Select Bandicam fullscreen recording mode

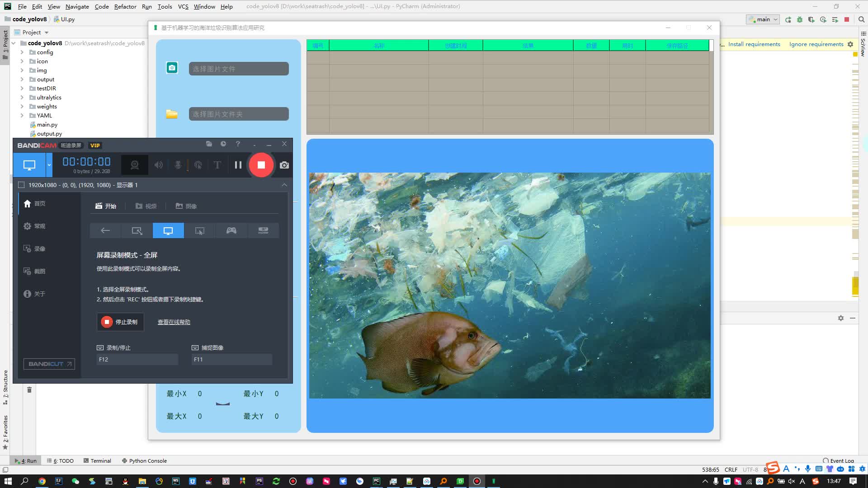168,230
